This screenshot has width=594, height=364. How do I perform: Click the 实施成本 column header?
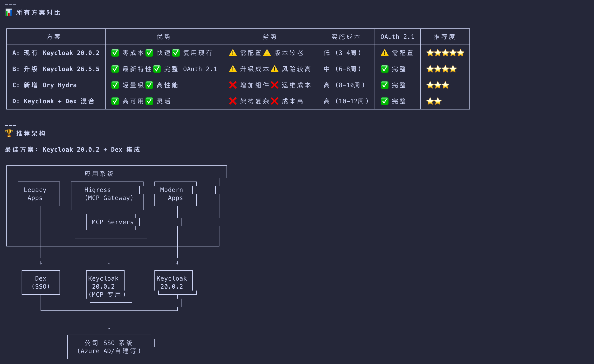pyautogui.click(x=346, y=37)
